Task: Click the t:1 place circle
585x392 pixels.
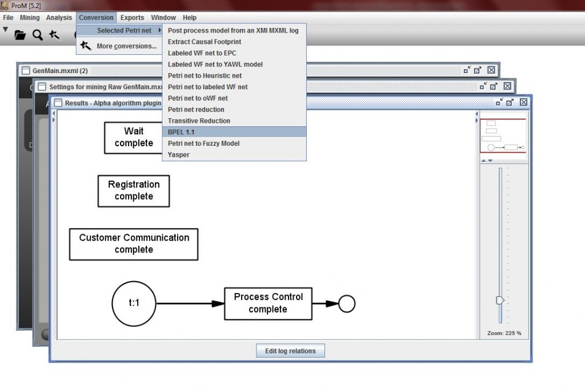Action: point(134,303)
